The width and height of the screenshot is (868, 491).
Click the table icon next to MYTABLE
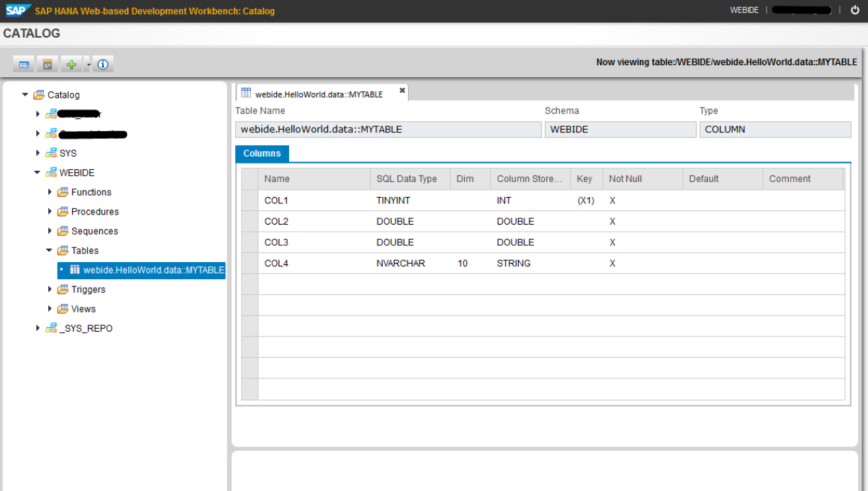[x=74, y=269]
